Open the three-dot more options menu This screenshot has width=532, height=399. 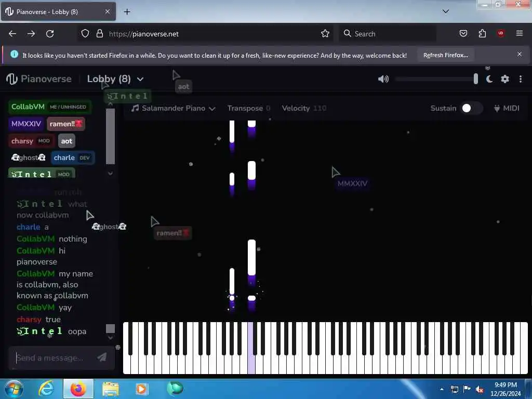[521, 79]
